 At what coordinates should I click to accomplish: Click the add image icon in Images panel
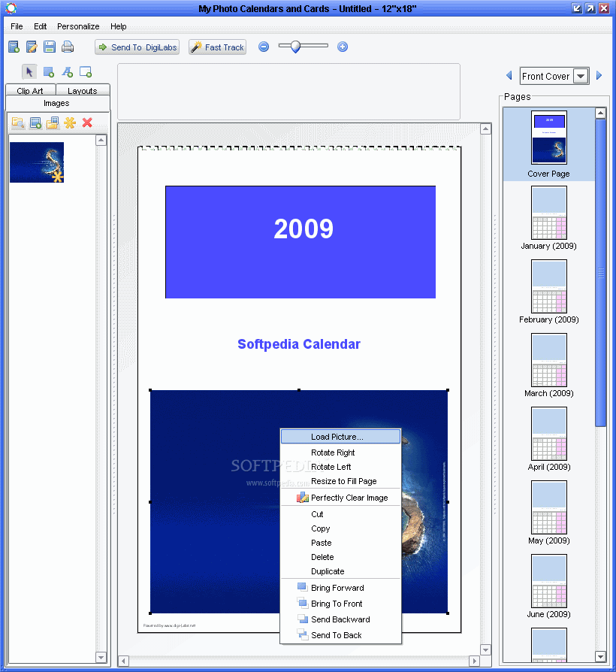tap(35, 123)
